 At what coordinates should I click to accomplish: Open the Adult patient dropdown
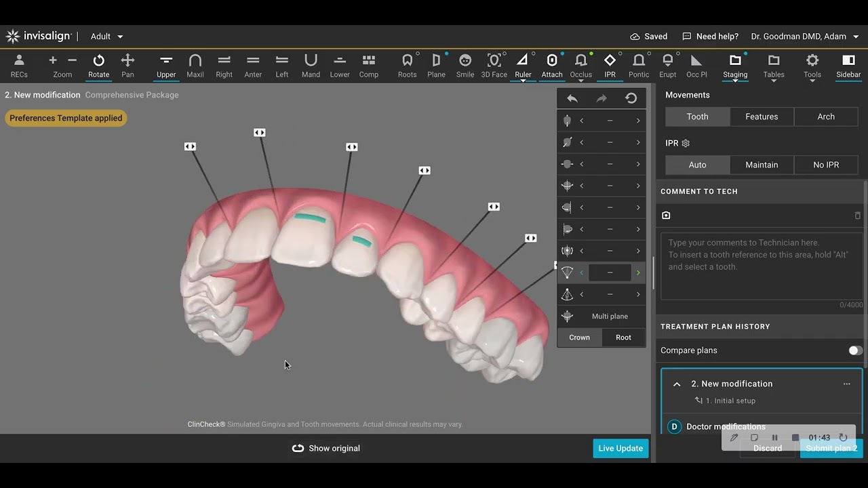click(x=107, y=37)
